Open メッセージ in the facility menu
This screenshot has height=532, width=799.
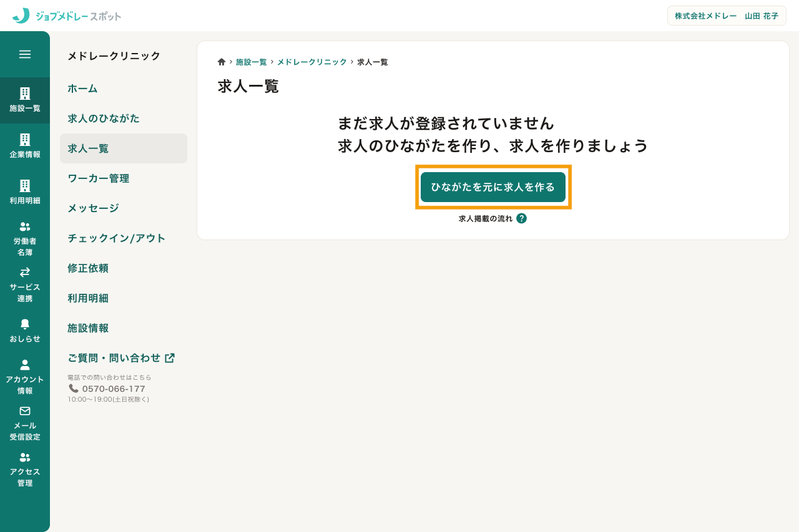coord(124,208)
